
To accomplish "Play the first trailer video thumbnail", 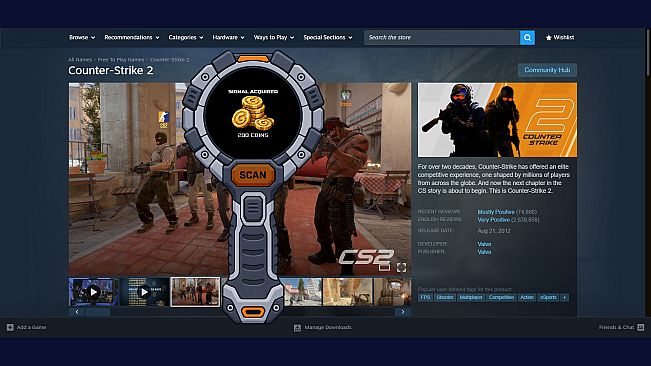I will [x=94, y=292].
